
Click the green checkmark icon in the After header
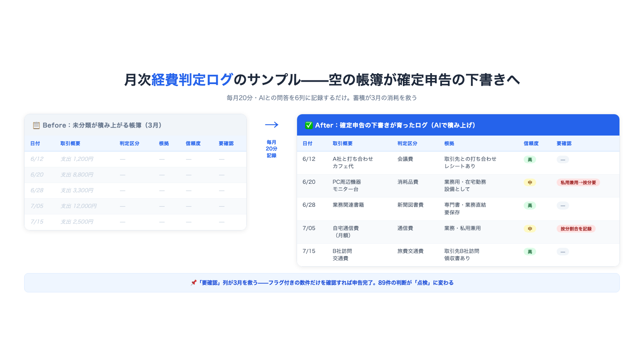(309, 125)
